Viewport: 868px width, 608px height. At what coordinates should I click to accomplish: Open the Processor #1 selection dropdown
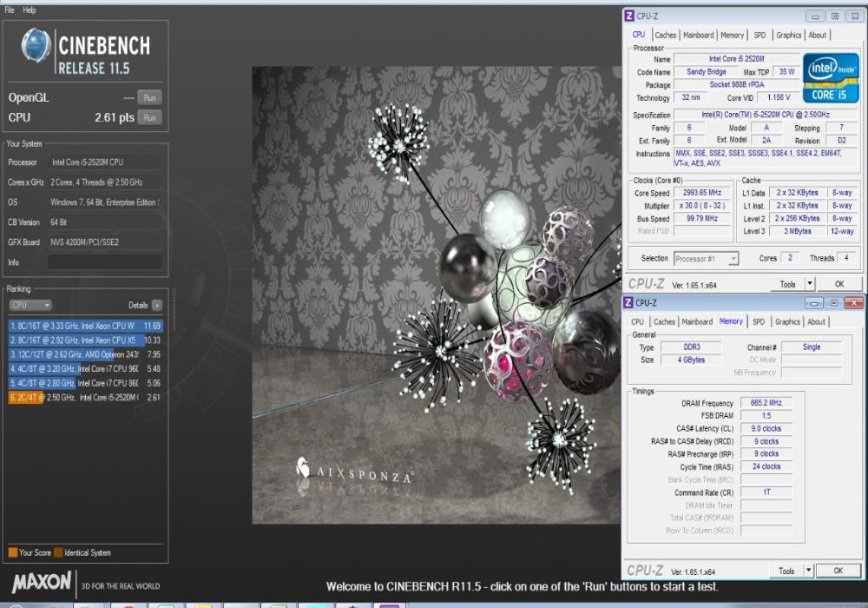[x=706, y=259]
